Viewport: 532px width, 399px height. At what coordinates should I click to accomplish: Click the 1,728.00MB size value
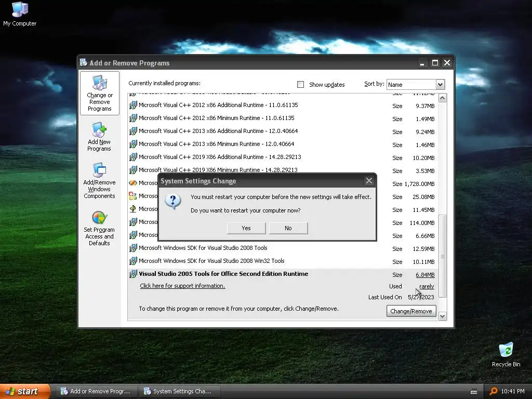(x=419, y=184)
